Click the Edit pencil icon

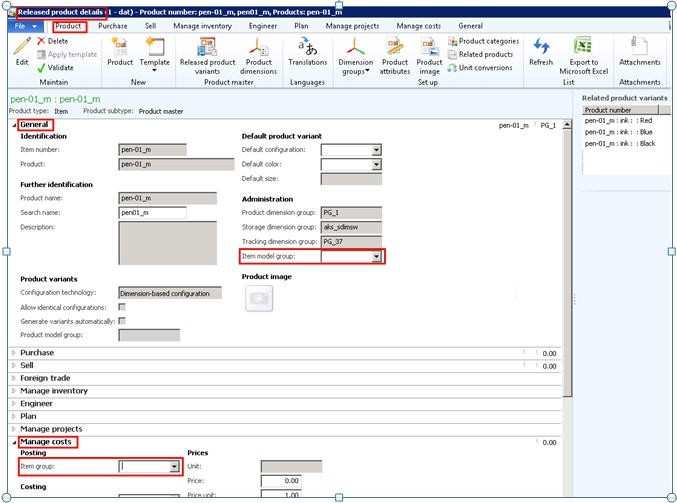(x=22, y=51)
